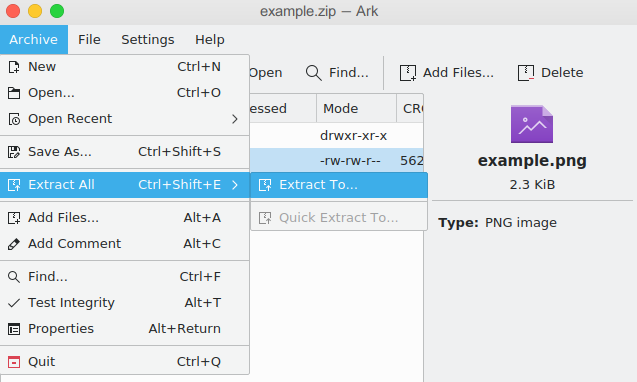Click the Open folder icon in menu

coord(14,93)
